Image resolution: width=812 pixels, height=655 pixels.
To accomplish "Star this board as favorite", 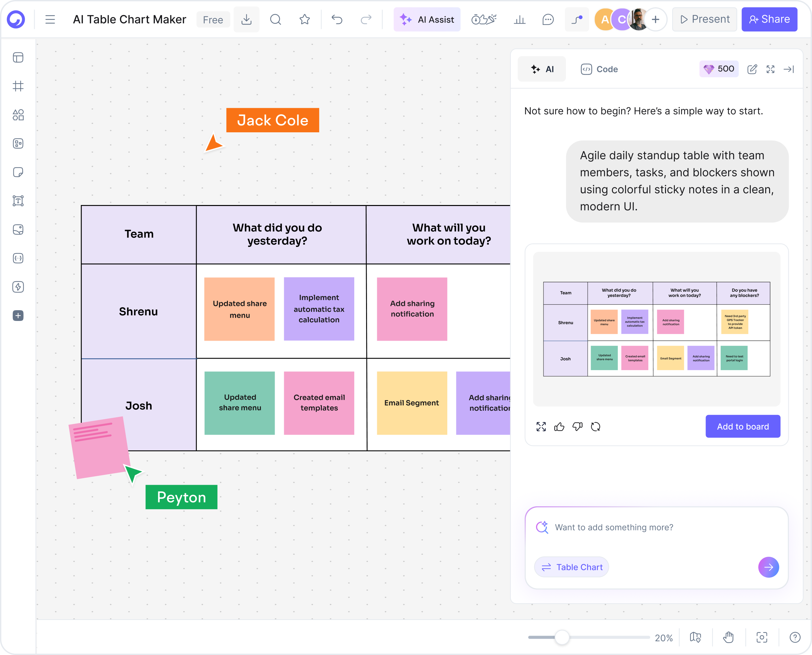I will tap(305, 19).
